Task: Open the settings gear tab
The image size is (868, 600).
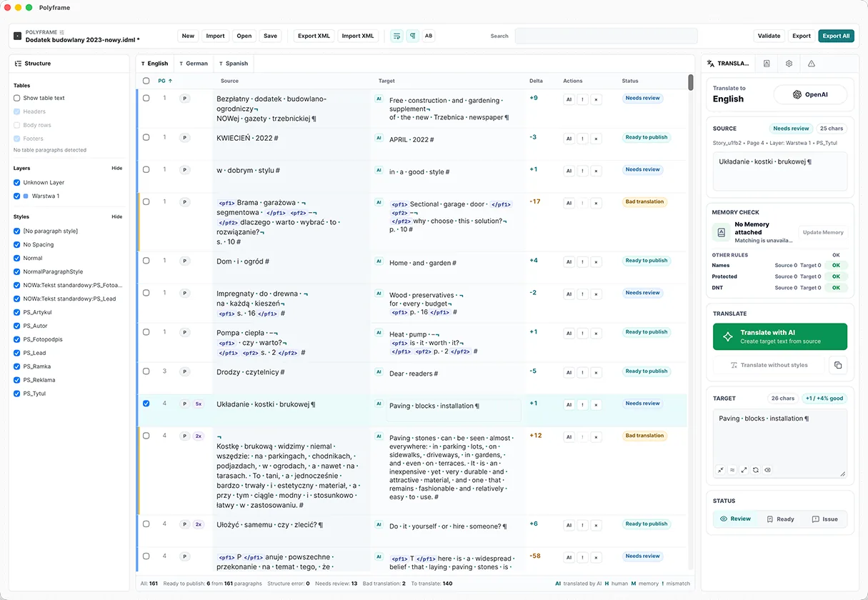Action: tap(789, 64)
